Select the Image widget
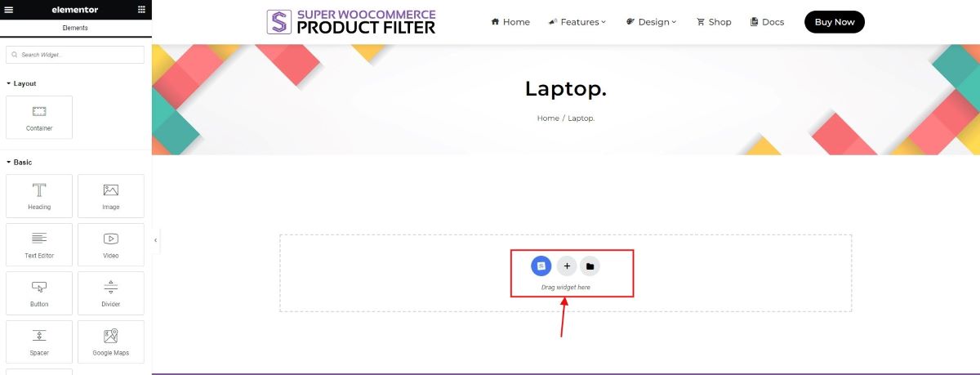980x375 pixels. tap(111, 196)
